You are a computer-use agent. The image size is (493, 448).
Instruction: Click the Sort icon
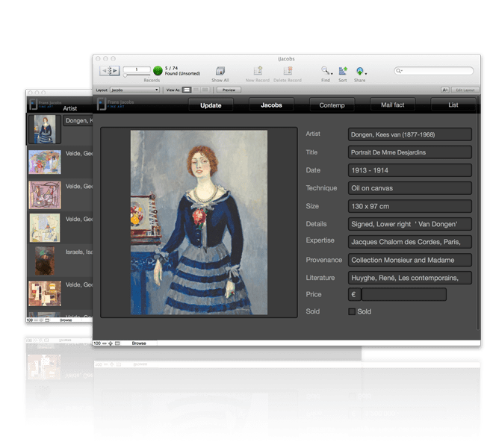(343, 71)
